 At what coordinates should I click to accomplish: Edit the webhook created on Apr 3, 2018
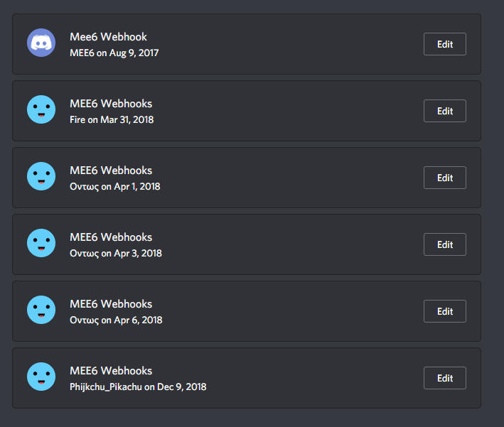click(x=445, y=244)
